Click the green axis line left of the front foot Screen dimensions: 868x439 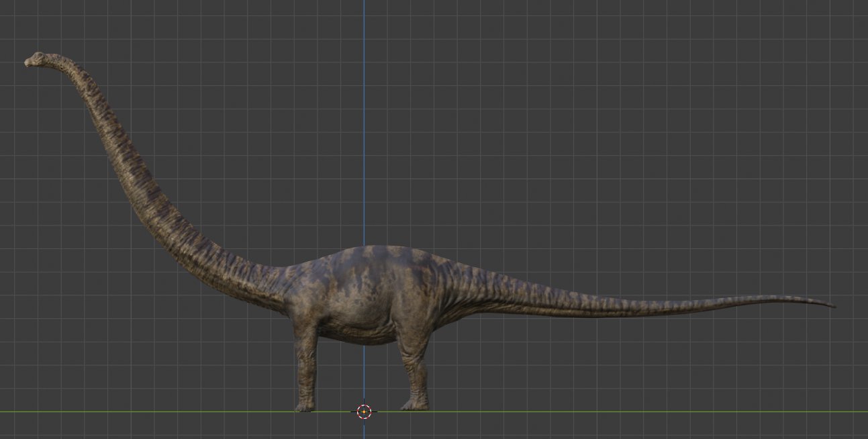146,411
